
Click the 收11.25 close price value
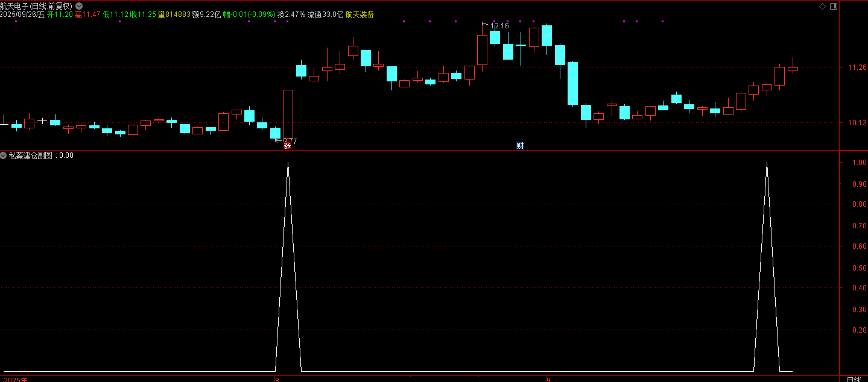(x=144, y=14)
